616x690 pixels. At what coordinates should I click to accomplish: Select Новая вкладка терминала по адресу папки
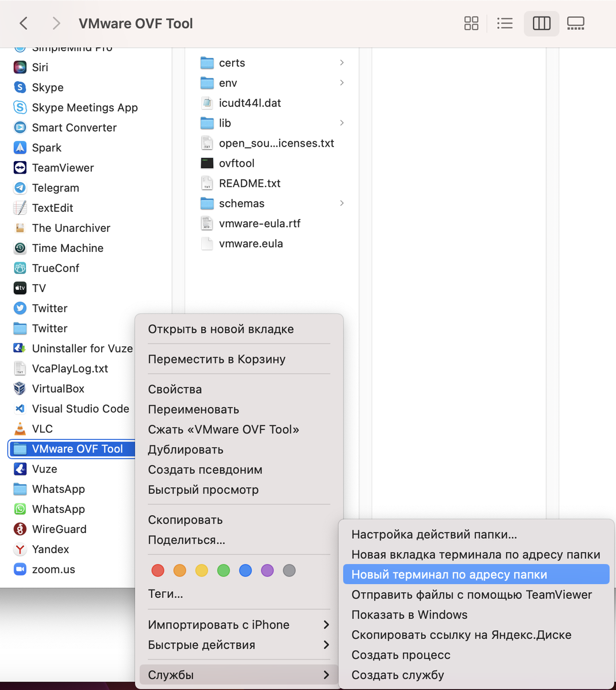476,554
